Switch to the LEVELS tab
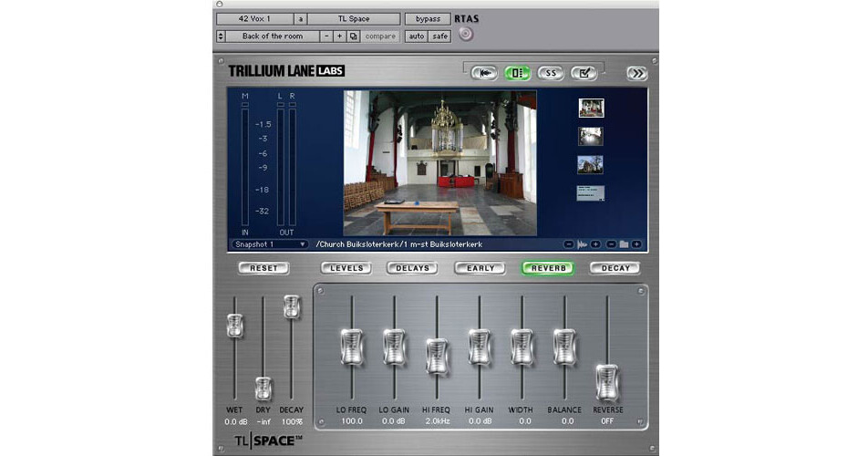 (346, 268)
